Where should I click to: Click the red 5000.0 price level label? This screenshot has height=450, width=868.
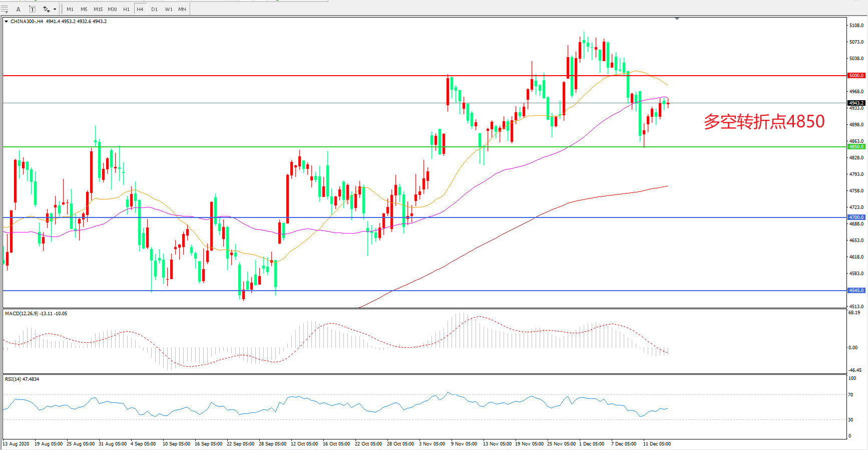856,76
